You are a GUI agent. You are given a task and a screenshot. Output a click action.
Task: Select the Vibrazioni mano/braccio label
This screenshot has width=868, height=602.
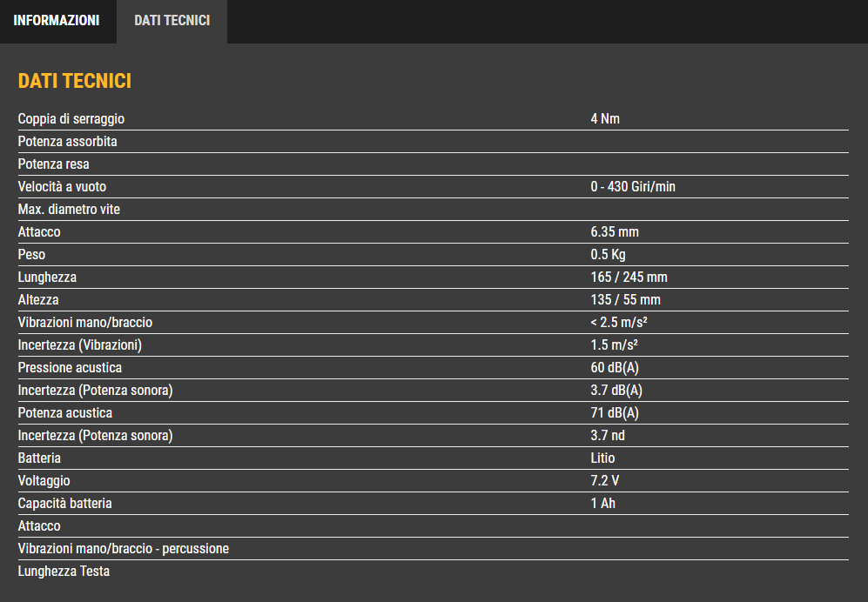click(84, 323)
